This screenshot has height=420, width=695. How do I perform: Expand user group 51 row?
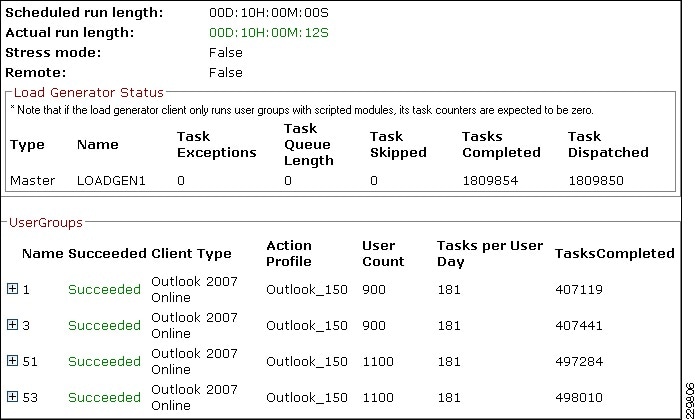(12, 361)
